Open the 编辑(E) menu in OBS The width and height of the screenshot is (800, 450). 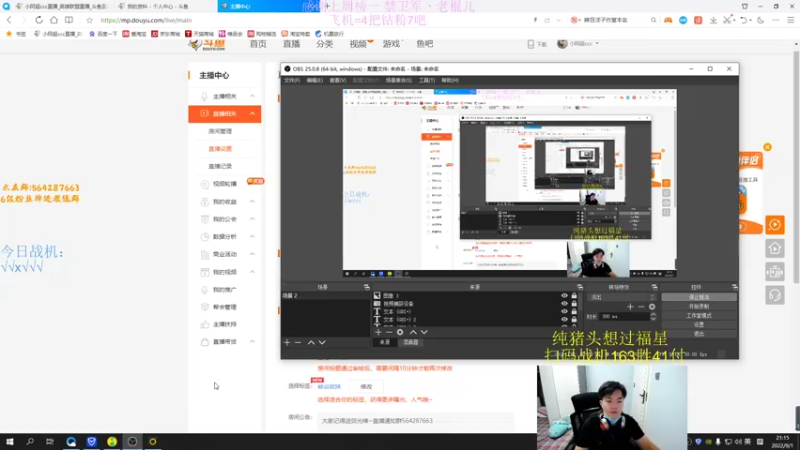[x=314, y=80]
